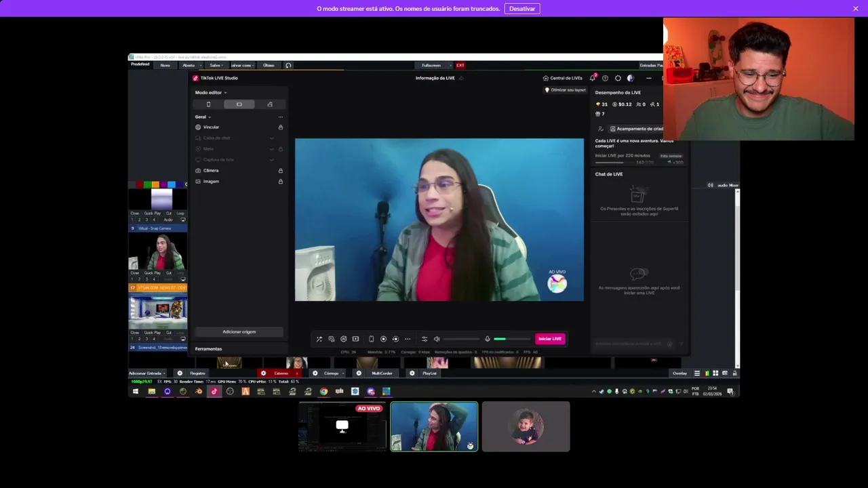
Task: Select the baby avatar participant thumbnail
Action: (526, 427)
